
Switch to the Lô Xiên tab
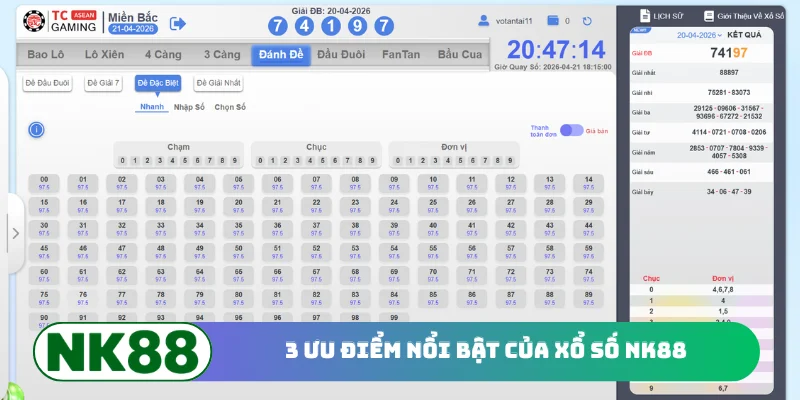click(105, 55)
